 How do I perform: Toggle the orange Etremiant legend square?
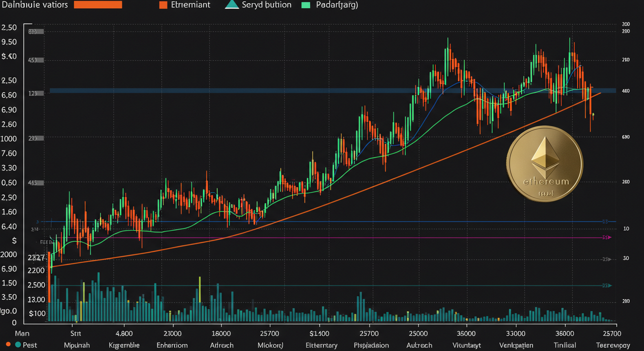(163, 5)
